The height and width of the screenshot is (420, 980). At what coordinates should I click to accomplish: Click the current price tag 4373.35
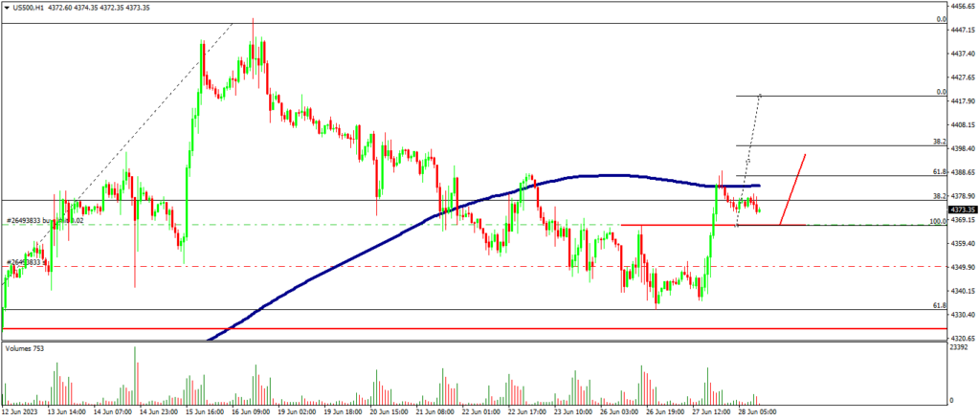(962, 210)
